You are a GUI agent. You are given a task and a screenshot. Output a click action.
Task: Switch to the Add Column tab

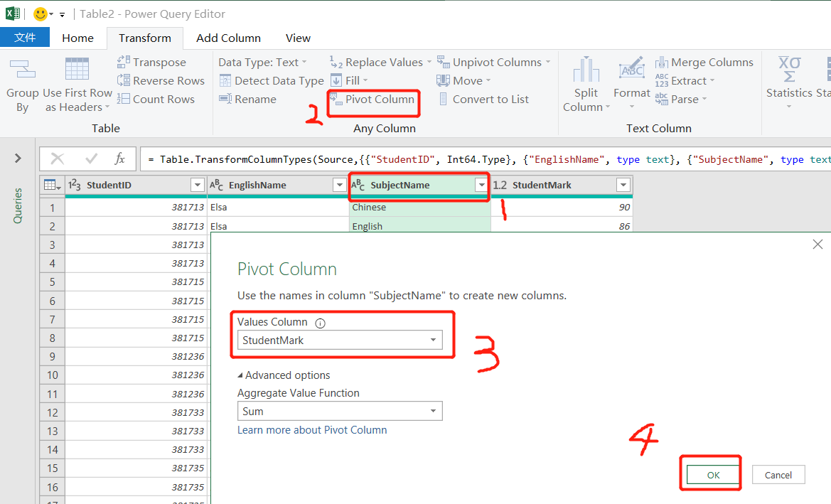point(228,38)
